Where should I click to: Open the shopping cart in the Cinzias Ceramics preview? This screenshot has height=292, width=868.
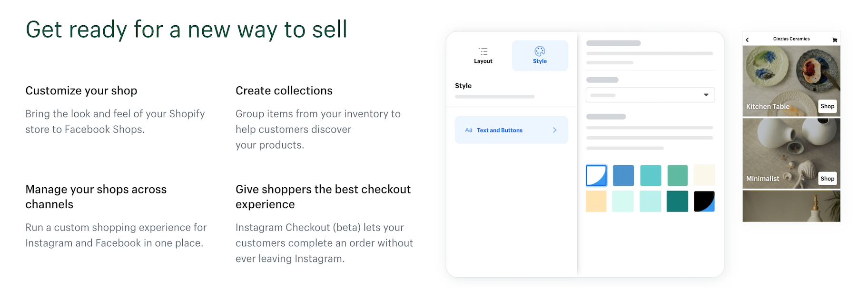click(x=835, y=40)
